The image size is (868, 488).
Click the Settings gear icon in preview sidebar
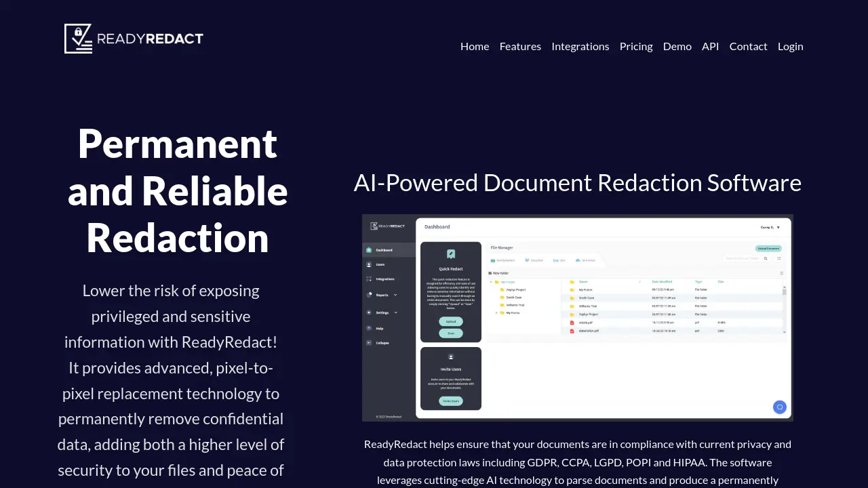click(369, 312)
